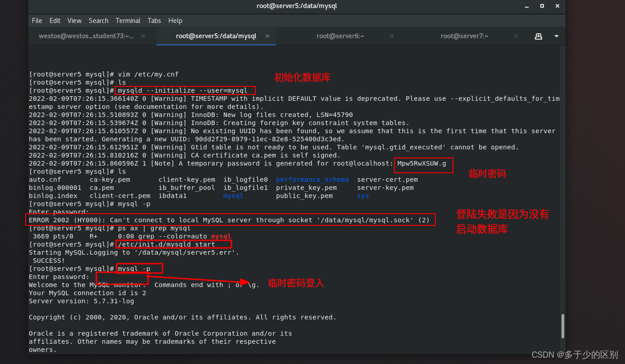
Task: Click the ib_buffer_pool file name
Action: pos(187,188)
